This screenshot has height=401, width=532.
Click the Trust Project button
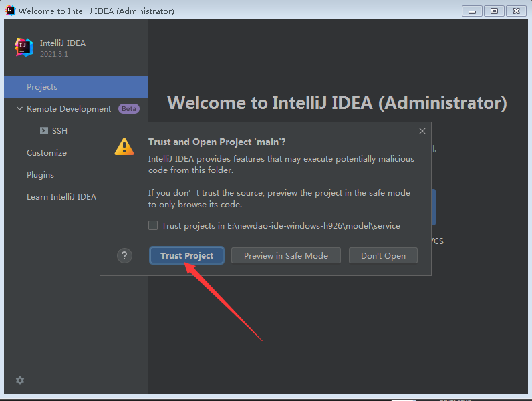[x=186, y=255]
